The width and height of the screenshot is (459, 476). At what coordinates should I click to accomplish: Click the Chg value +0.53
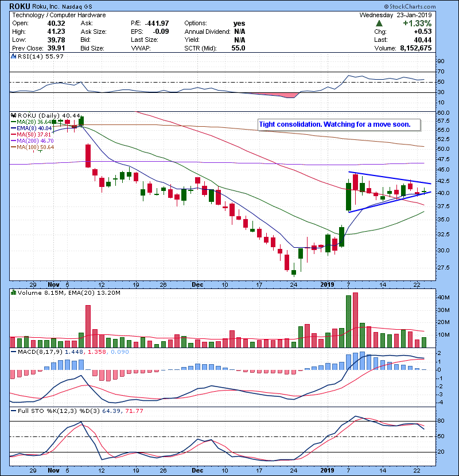click(x=422, y=32)
